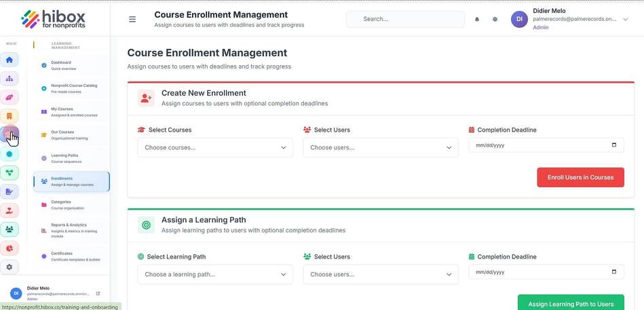Click Assign Learning Path to Users button
644x310 pixels.
pyautogui.click(x=571, y=304)
